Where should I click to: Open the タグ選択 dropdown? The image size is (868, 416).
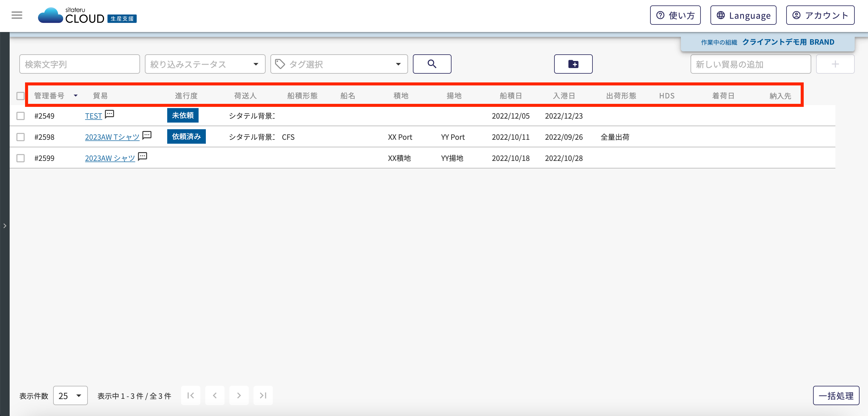coord(339,64)
